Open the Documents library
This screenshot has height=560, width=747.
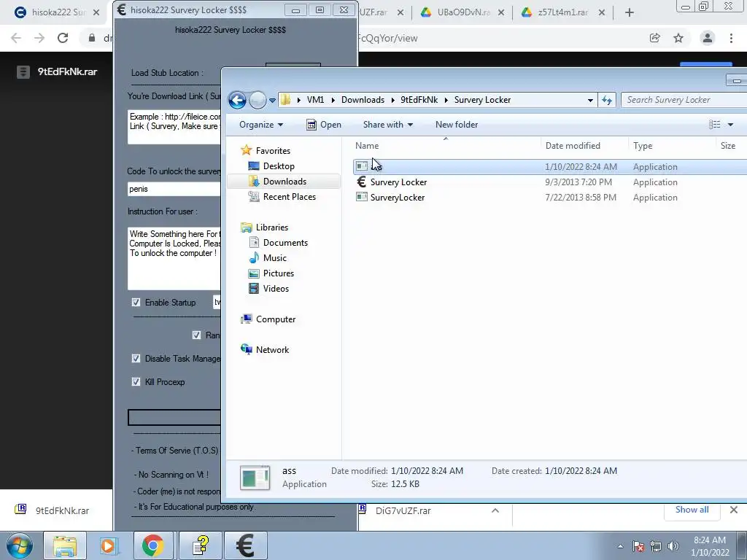pyautogui.click(x=285, y=243)
